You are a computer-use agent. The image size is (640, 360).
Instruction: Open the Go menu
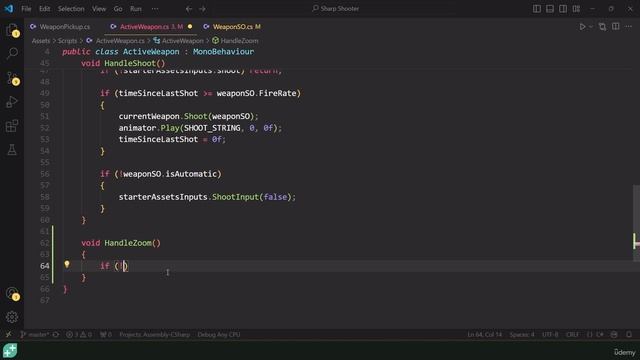(118, 9)
